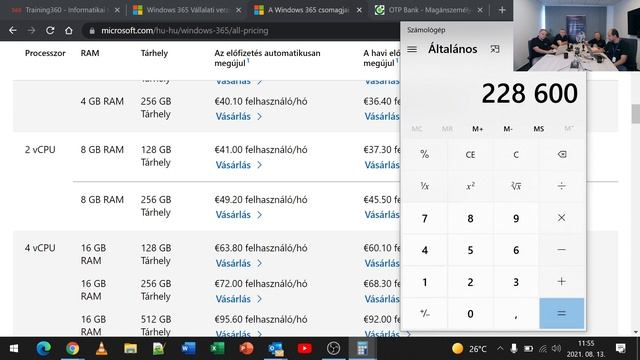This screenshot has width=640, height=360.
Task: Click the plus operator key
Action: click(x=562, y=282)
